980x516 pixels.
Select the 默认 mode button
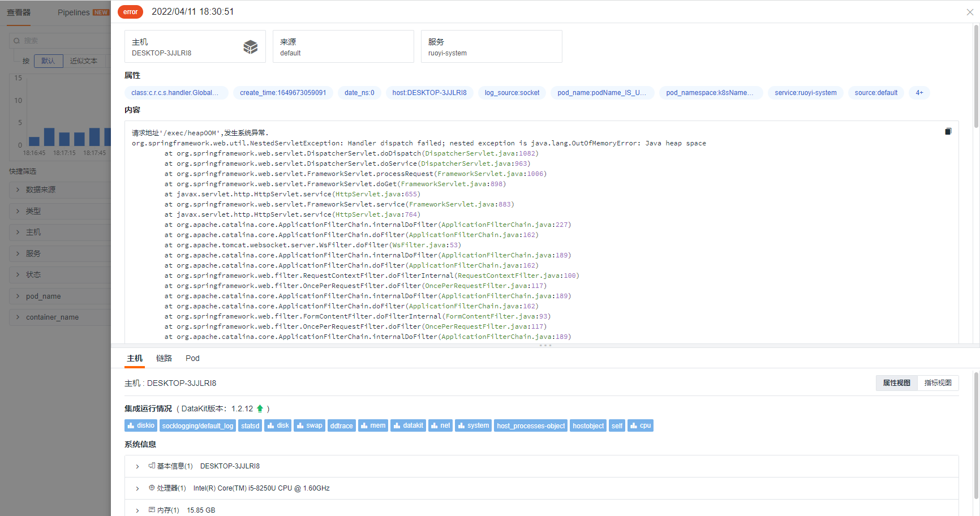48,61
